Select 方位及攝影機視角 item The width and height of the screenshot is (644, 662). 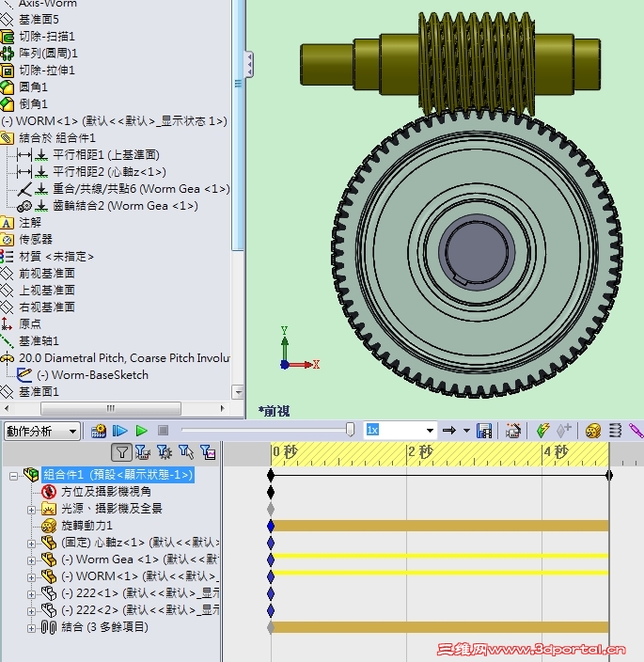(x=106, y=492)
